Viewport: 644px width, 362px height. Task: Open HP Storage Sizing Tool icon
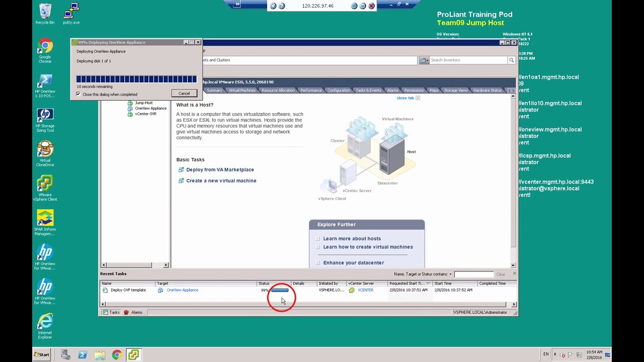[45, 120]
